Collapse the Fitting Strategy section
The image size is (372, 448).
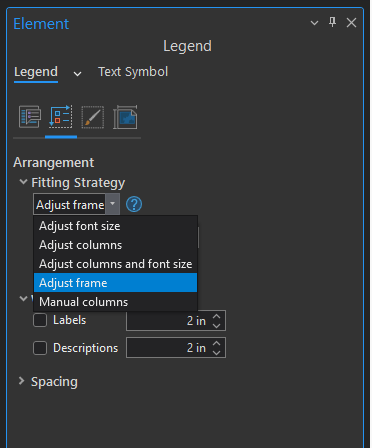coord(23,182)
